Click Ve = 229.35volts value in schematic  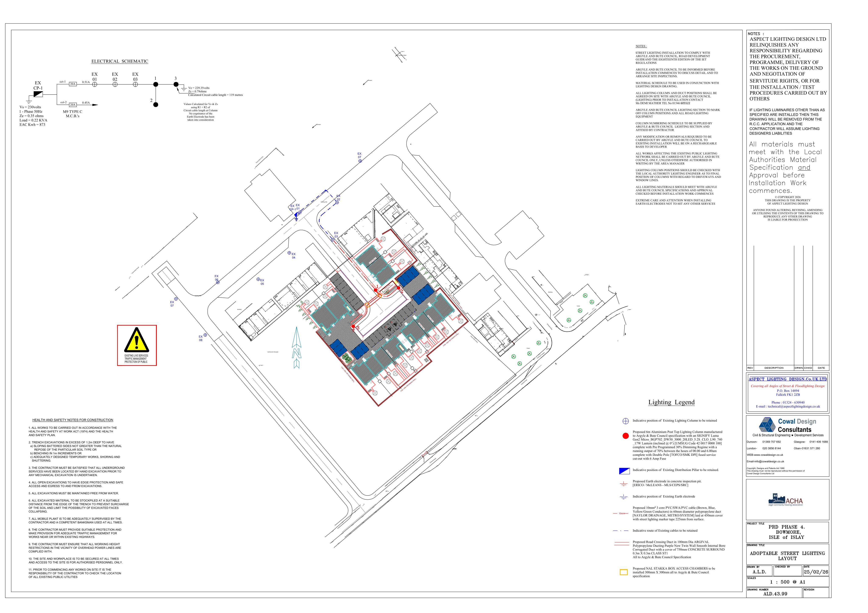pyautogui.click(x=199, y=88)
